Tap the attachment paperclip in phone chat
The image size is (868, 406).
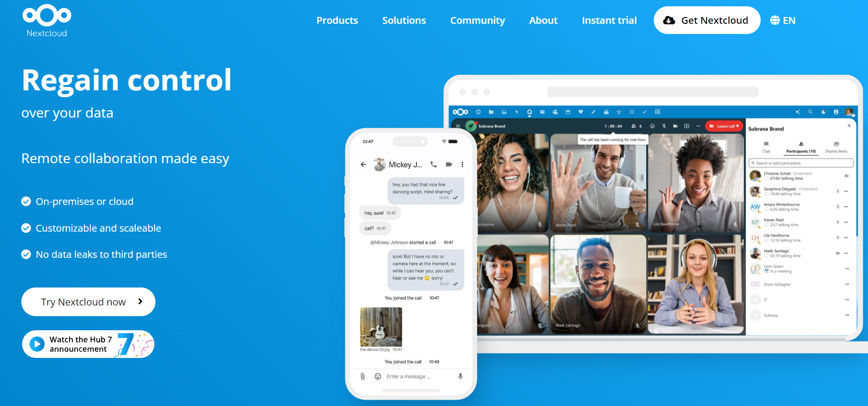[362, 376]
